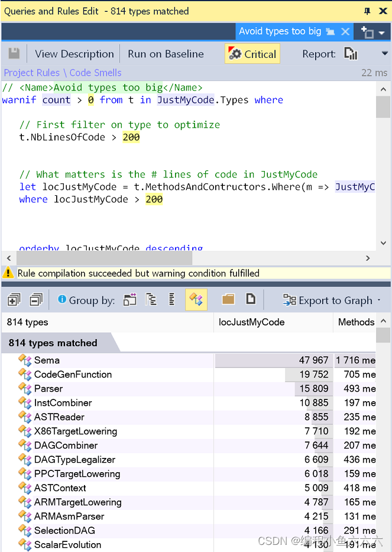This screenshot has width=392, height=552.
Task: Click the SelectionDAG type icon
Action: [25, 531]
